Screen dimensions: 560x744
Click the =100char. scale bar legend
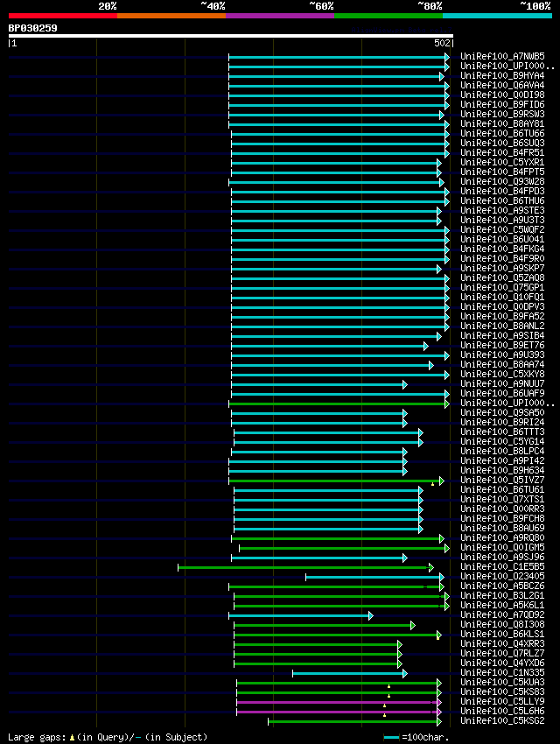[x=416, y=737]
